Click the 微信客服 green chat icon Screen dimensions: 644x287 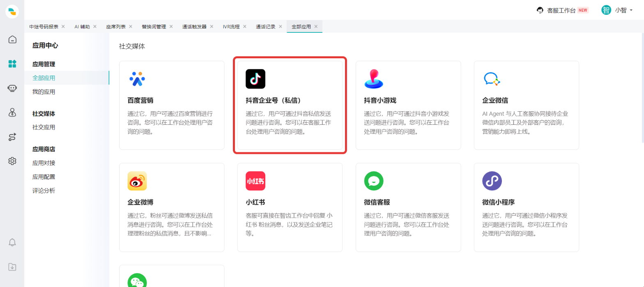[x=374, y=181]
